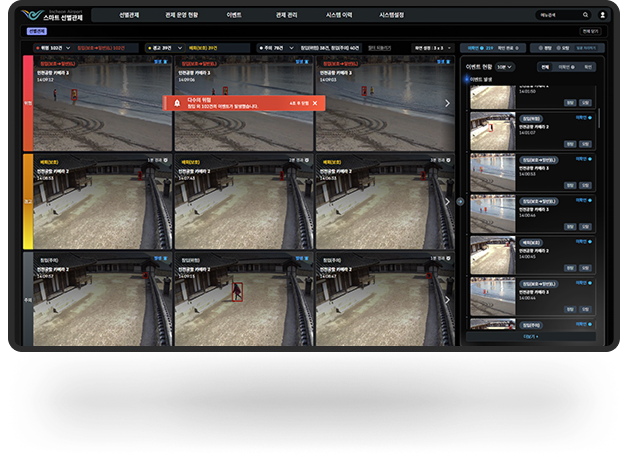Click the bell icon in the red alert
Viewport: 628px width, 457px height.
[x=177, y=103]
